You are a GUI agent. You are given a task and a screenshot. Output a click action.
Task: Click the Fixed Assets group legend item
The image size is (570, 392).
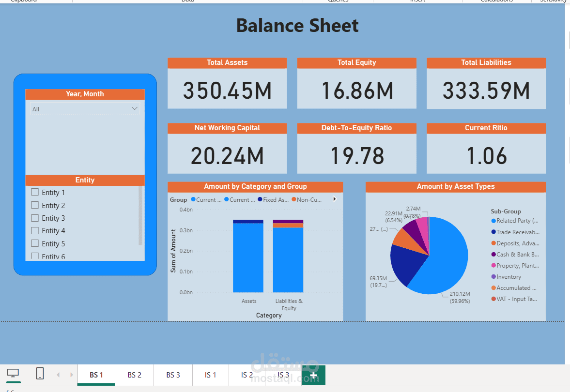click(273, 199)
